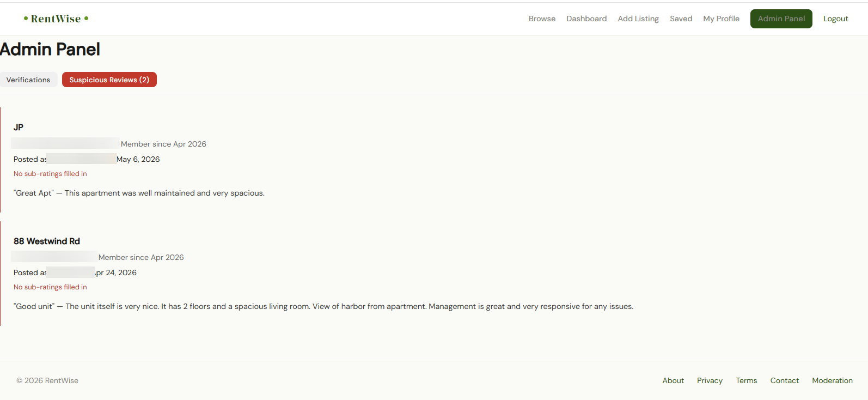Click the posted date ending 24, 2026
The width and height of the screenshot is (868, 400).
[116, 272]
